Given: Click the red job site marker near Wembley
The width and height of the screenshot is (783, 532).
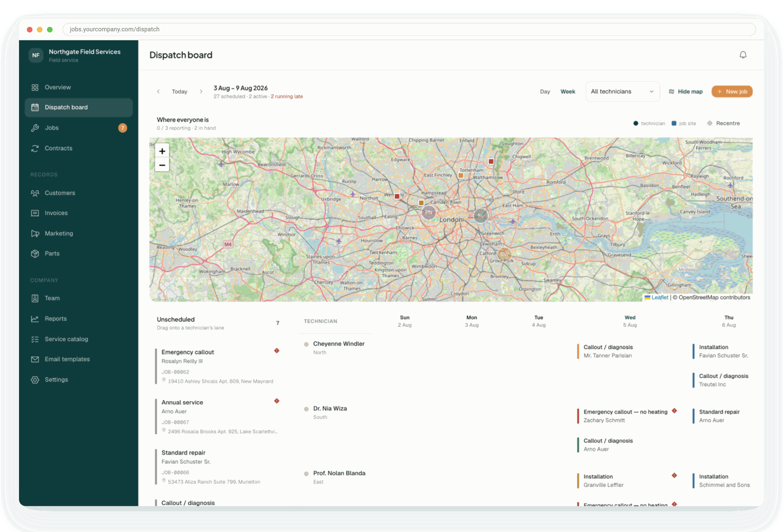Looking at the screenshot, I should pos(397,196).
